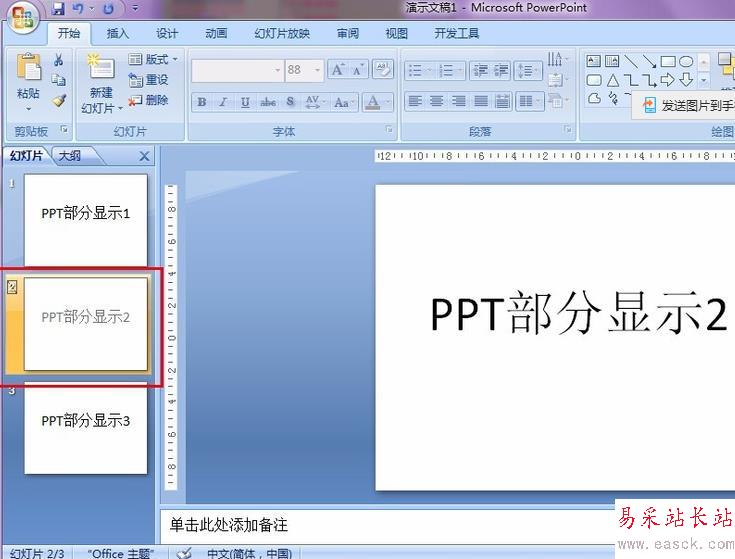The image size is (735, 559).
Task: Select slide thumbnail PPT部分显示1
Action: click(x=85, y=220)
